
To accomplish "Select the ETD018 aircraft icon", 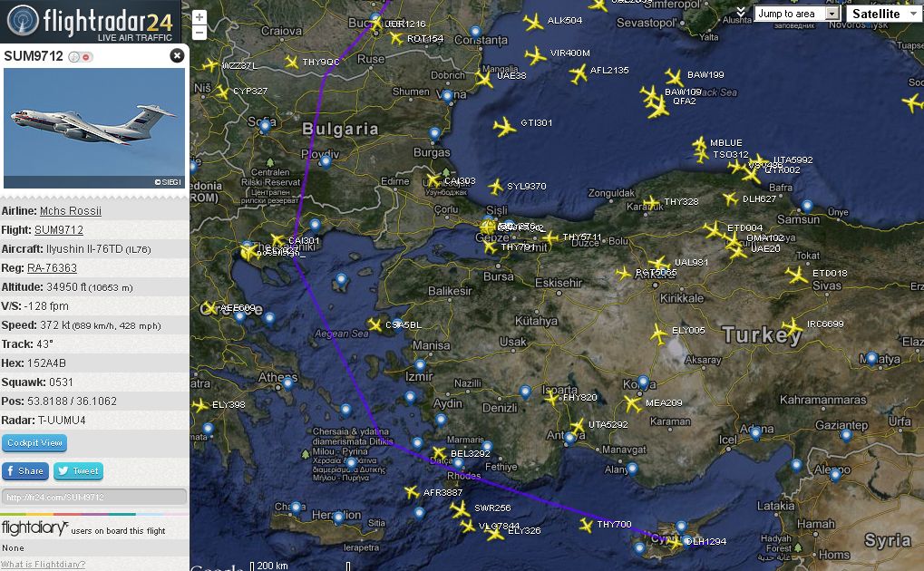I will 797,275.
